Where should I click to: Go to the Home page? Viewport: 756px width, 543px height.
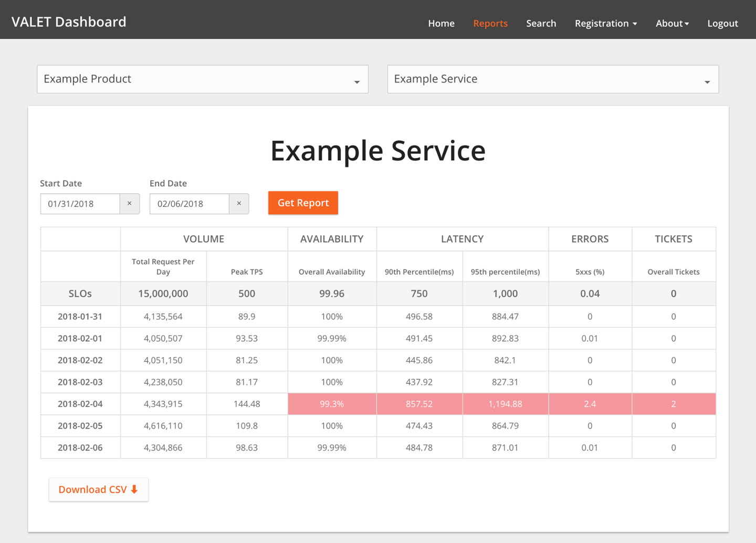tap(441, 24)
